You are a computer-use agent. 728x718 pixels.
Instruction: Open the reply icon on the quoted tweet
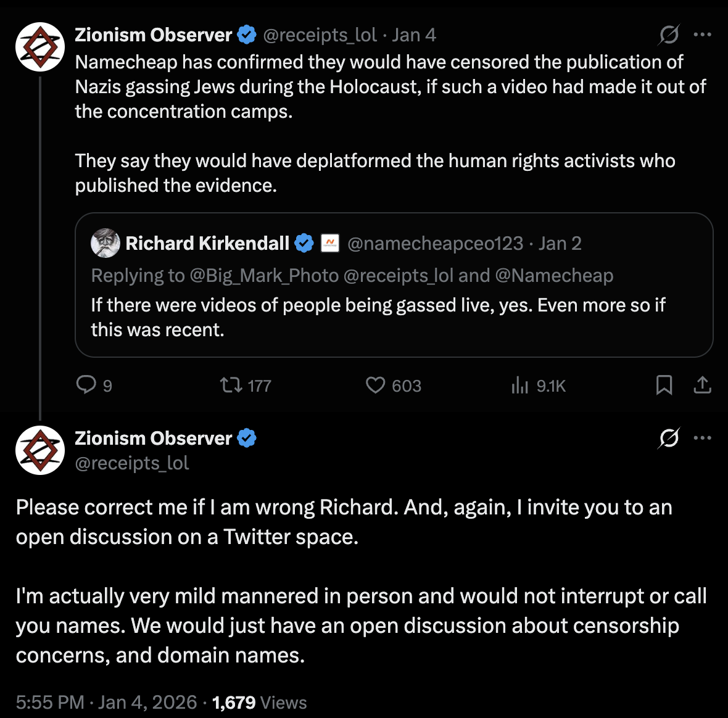(x=87, y=384)
